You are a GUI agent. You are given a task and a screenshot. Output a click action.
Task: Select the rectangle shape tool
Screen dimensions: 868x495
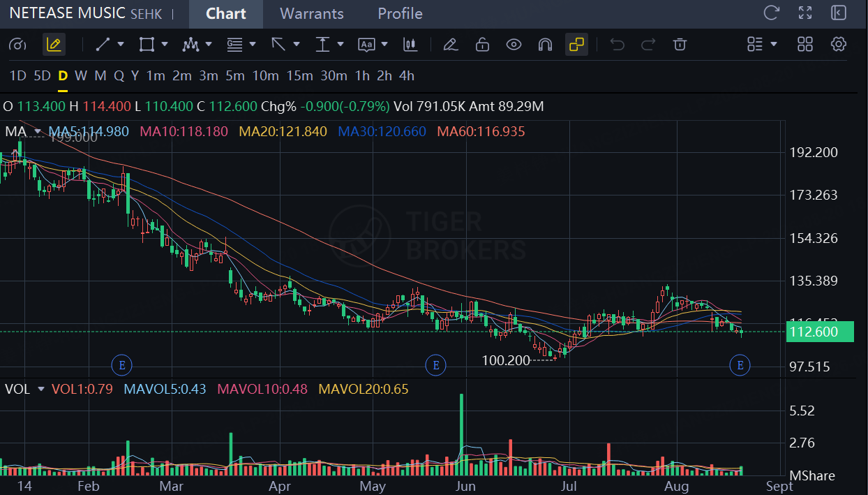(147, 45)
